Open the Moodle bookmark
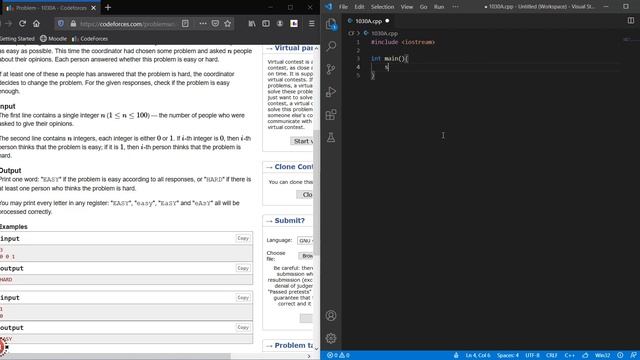Viewport: 640px width, 360px height. coord(53,39)
